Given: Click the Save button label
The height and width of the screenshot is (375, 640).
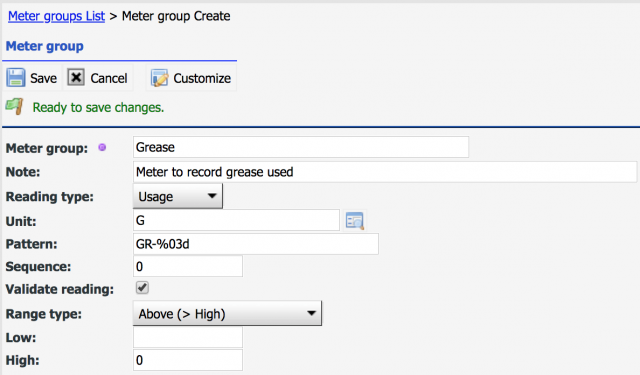Looking at the screenshot, I should pos(43,78).
